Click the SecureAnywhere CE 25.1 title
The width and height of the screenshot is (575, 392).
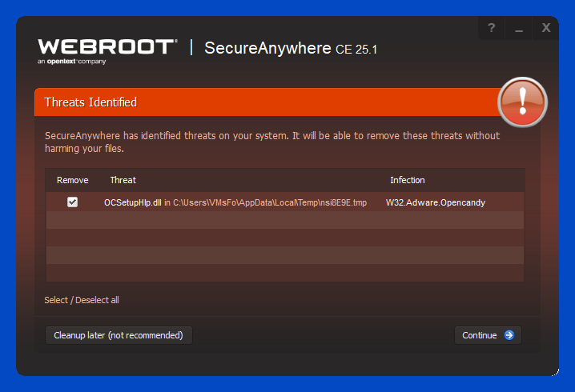click(291, 47)
